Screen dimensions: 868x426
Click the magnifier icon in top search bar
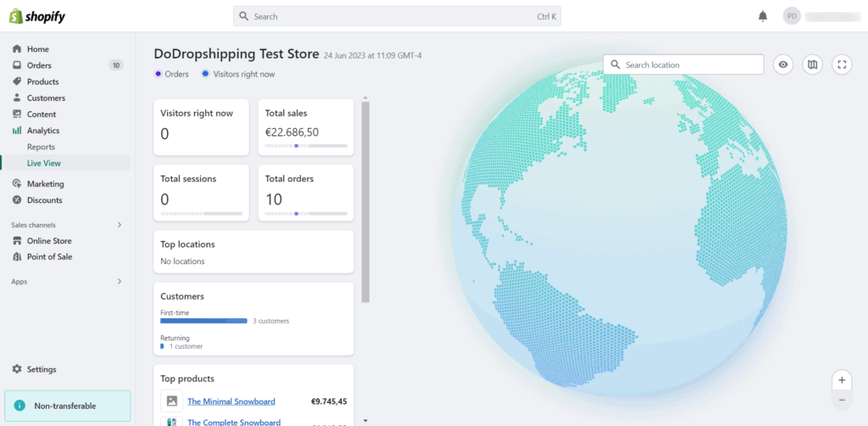(x=243, y=17)
